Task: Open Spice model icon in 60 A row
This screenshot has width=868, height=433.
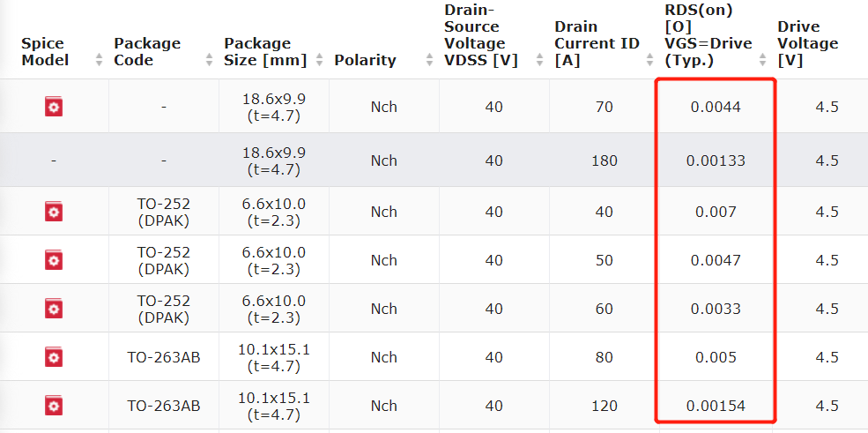Action: pos(54,309)
